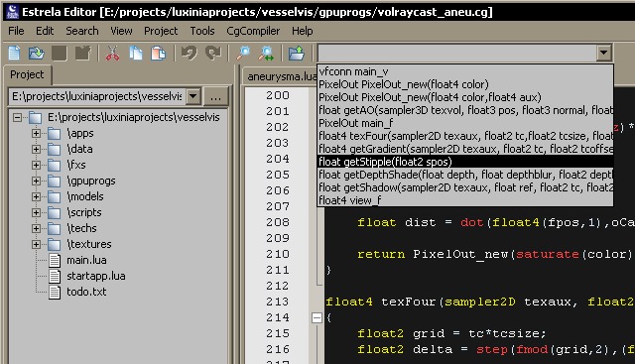This screenshot has height=364, width=635.
Task: Open the project path dropdown arrow
Action: 193,96
